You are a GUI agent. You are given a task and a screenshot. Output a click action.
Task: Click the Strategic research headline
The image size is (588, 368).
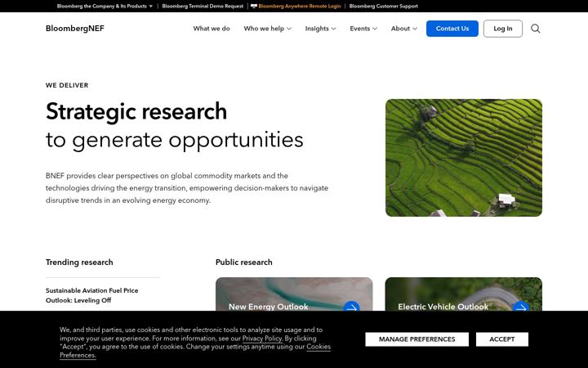[136, 111]
